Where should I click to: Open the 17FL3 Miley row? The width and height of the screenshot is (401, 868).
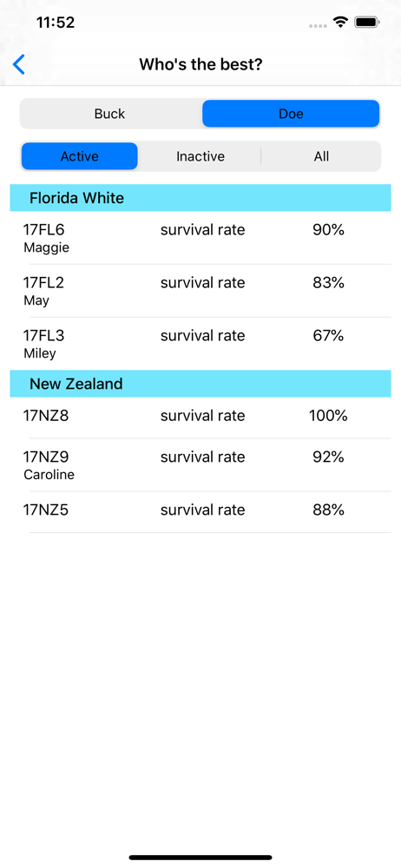(x=200, y=344)
